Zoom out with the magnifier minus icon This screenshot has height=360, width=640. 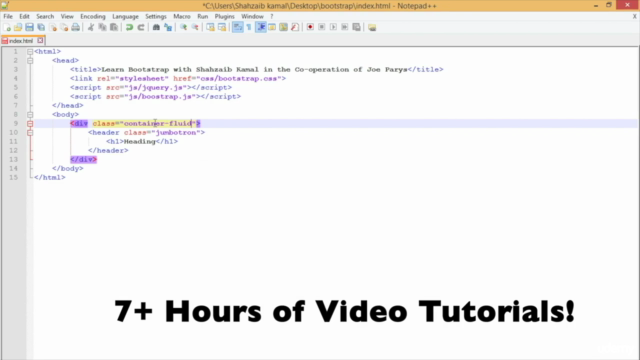coord(195,27)
